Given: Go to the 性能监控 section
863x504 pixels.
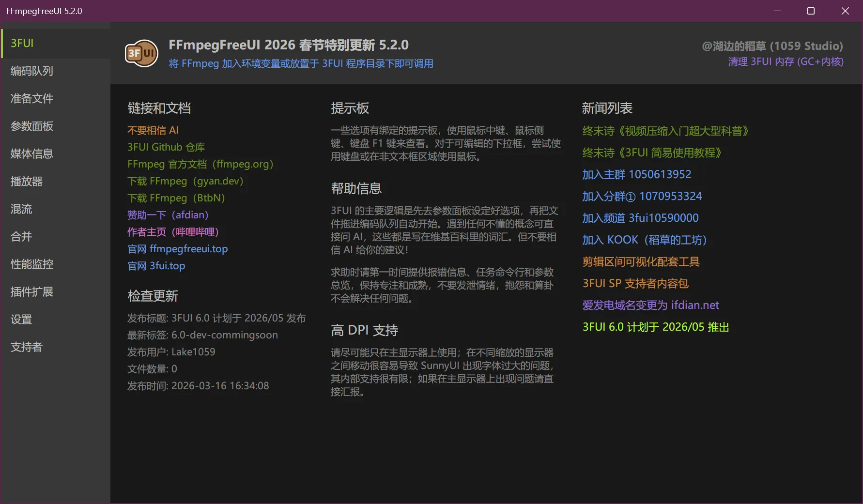Looking at the screenshot, I should 32,264.
